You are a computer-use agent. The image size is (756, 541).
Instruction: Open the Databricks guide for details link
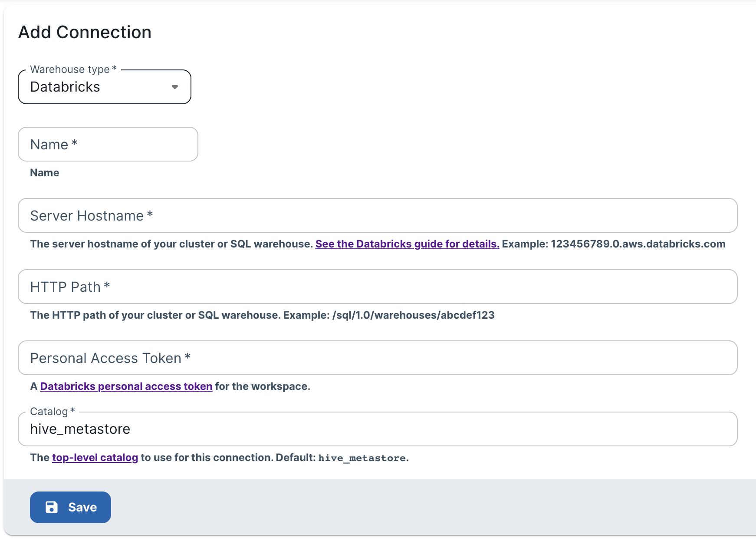(x=407, y=244)
